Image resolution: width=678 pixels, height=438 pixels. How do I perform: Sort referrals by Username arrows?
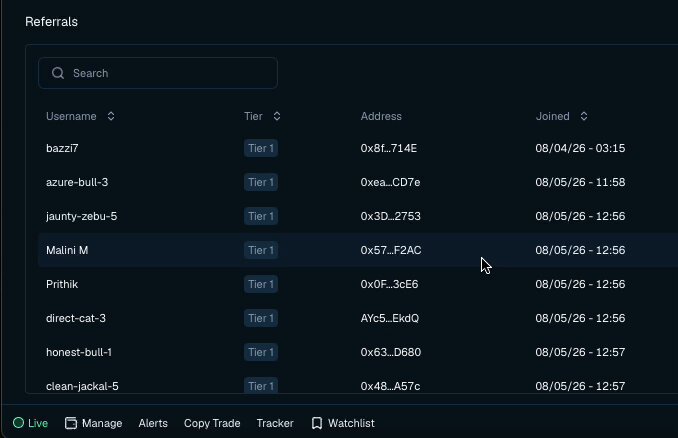pos(111,116)
